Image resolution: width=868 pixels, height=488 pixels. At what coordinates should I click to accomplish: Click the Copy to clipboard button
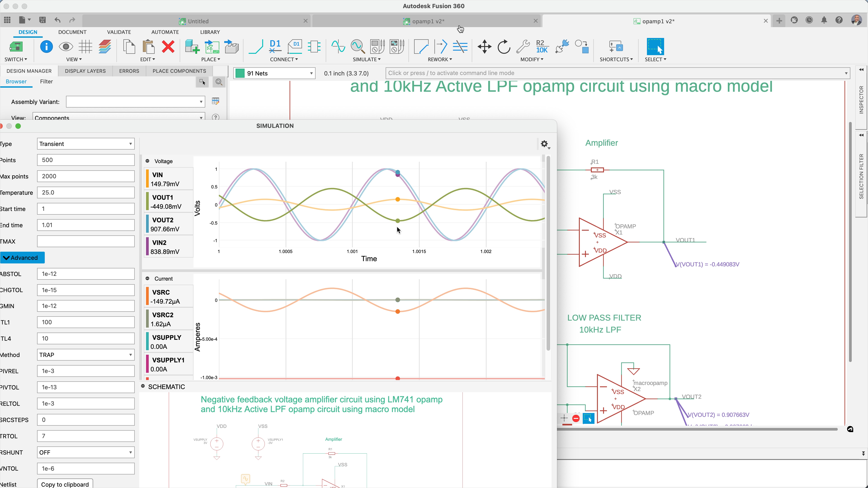[64, 484]
